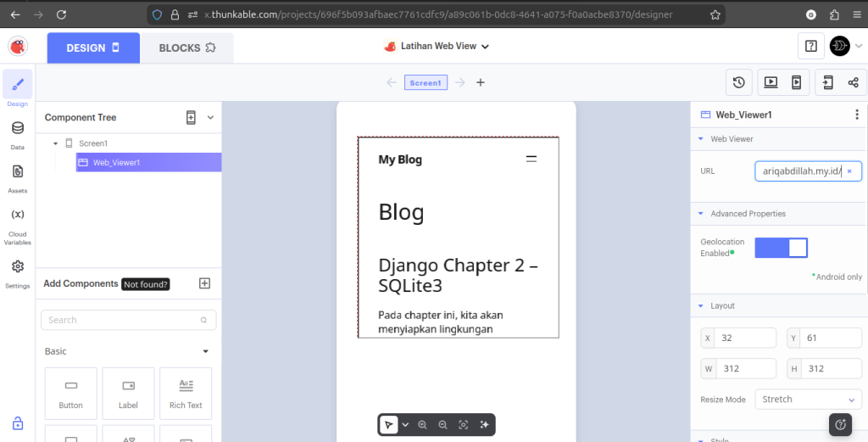This screenshot has height=442, width=868.
Task: Open the Data sidebar panel
Action: [17, 134]
